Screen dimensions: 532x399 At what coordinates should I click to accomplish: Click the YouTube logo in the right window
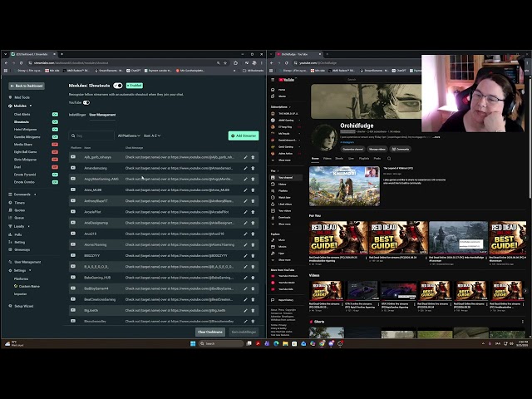287,80
